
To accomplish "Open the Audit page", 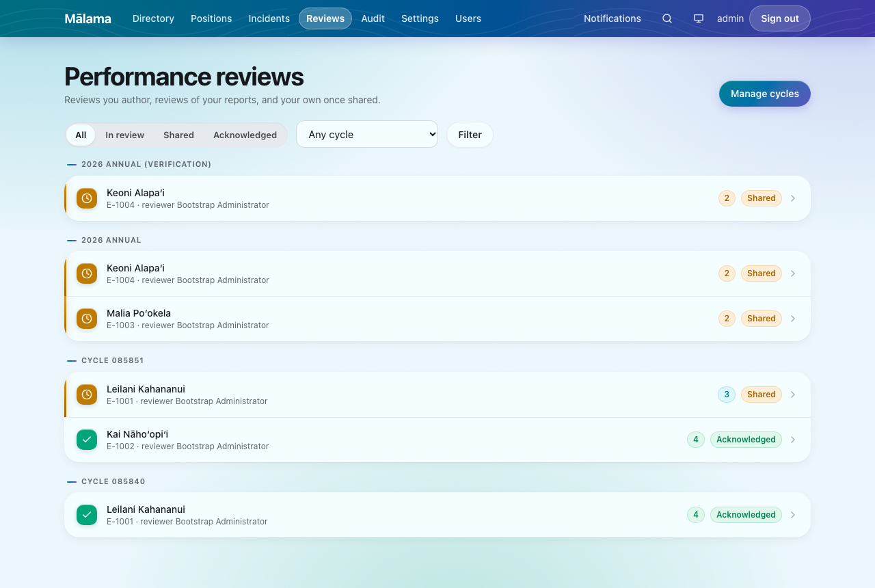I will tap(373, 18).
